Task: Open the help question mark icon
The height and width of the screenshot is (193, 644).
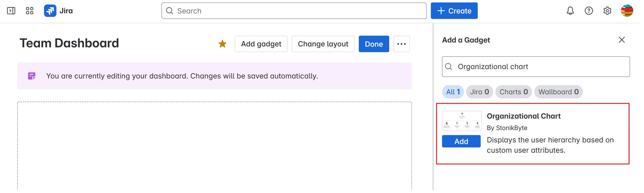Action: [588, 11]
